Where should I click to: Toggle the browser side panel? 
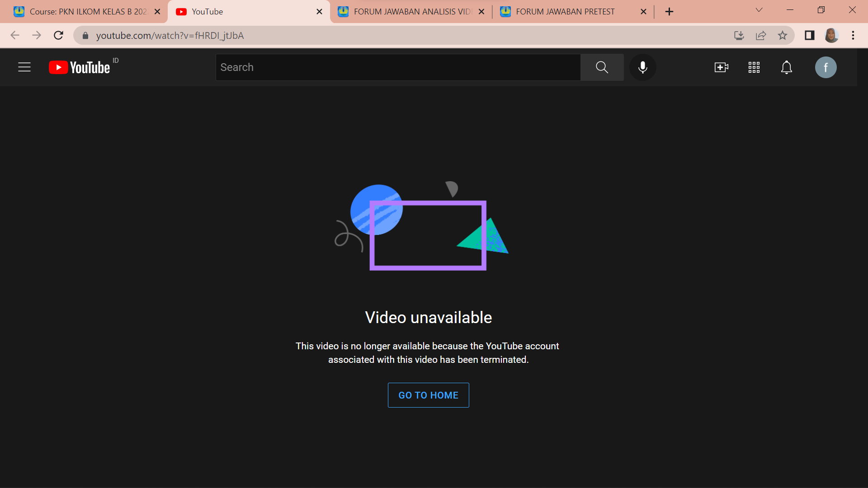(x=809, y=35)
